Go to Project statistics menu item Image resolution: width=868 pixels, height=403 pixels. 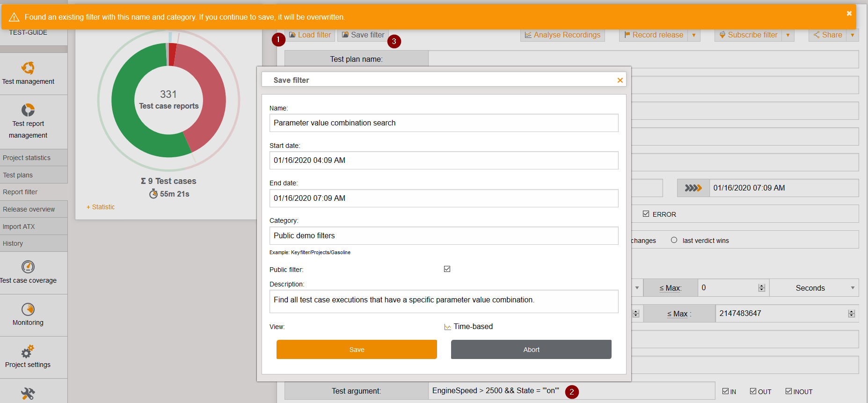27,158
